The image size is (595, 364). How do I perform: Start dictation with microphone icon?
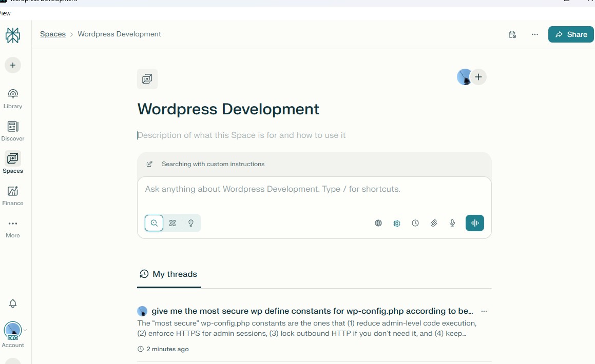point(452,223)
